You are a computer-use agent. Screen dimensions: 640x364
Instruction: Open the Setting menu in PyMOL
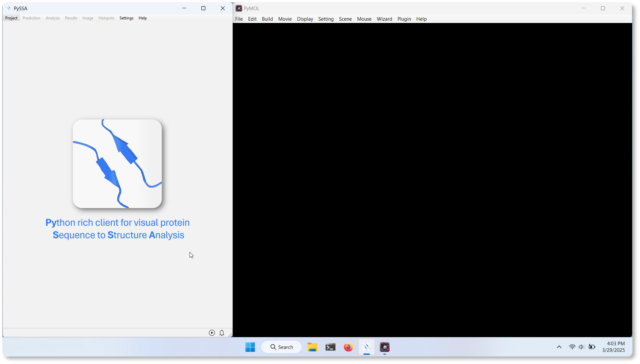pos(326,19)
